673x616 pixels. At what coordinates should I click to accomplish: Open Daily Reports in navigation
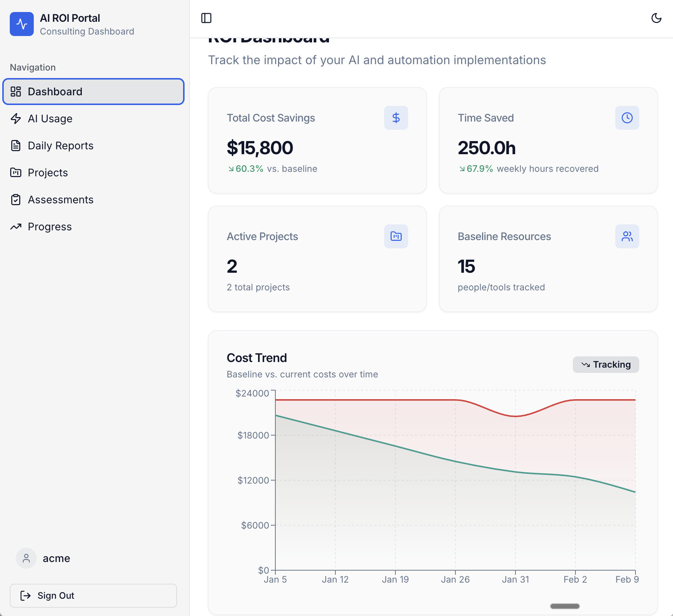point(93,146)
